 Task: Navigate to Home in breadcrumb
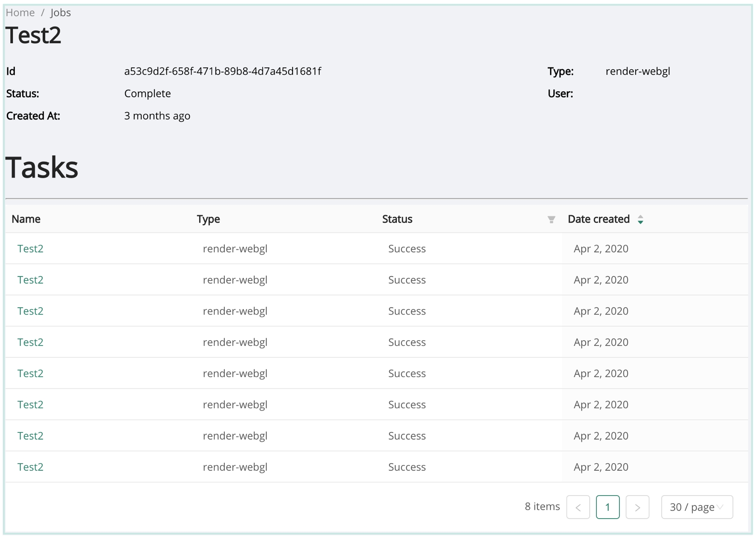20,13
